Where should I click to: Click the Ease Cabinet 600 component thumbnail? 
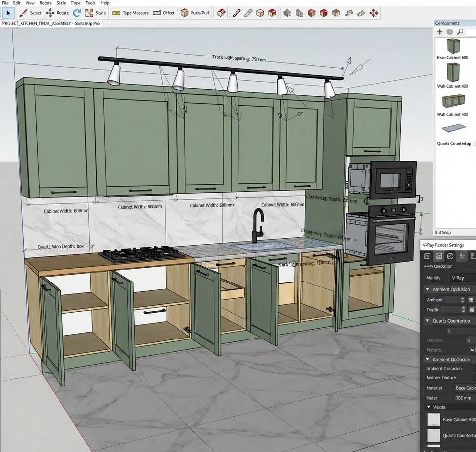coord(453,46)
